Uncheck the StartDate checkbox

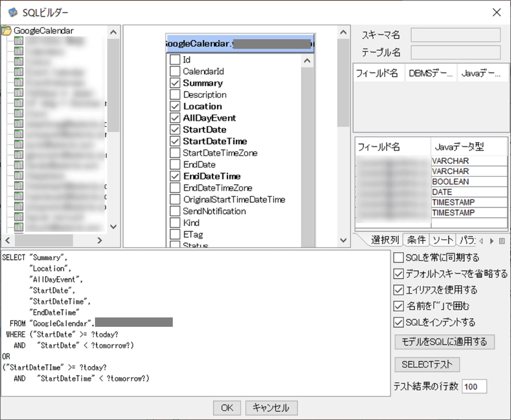coord(175,129)
